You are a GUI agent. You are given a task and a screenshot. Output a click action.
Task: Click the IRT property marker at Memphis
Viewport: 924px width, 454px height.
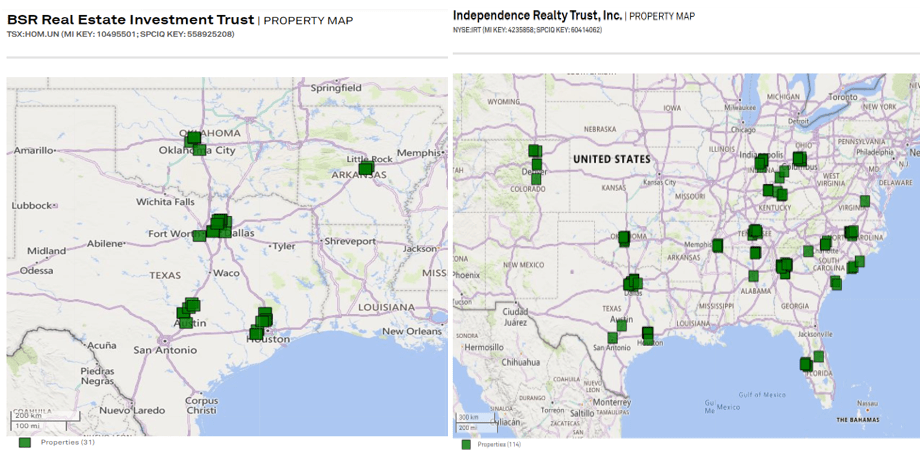pyautogui.click(x=717, y=245)
